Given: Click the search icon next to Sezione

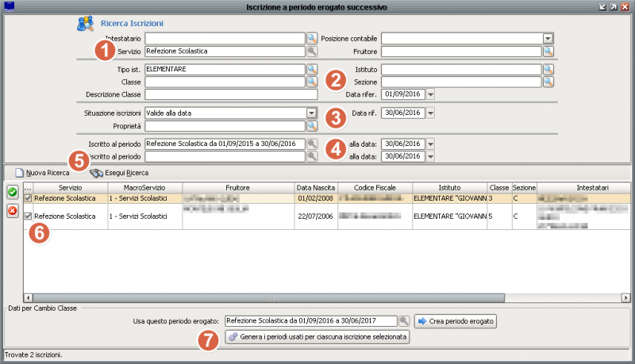Looking at the screenshot, I should coord(548,82).
